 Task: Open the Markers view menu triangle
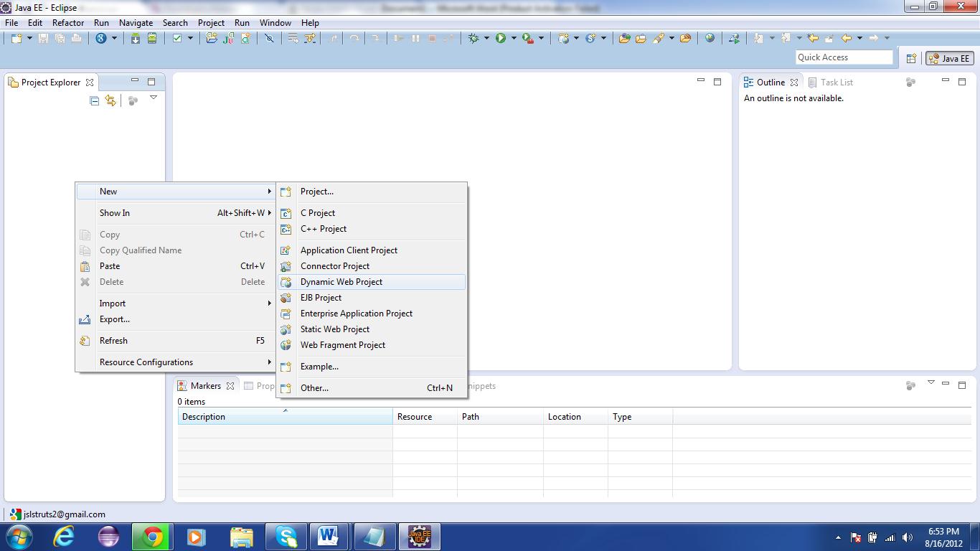[931, 382]
